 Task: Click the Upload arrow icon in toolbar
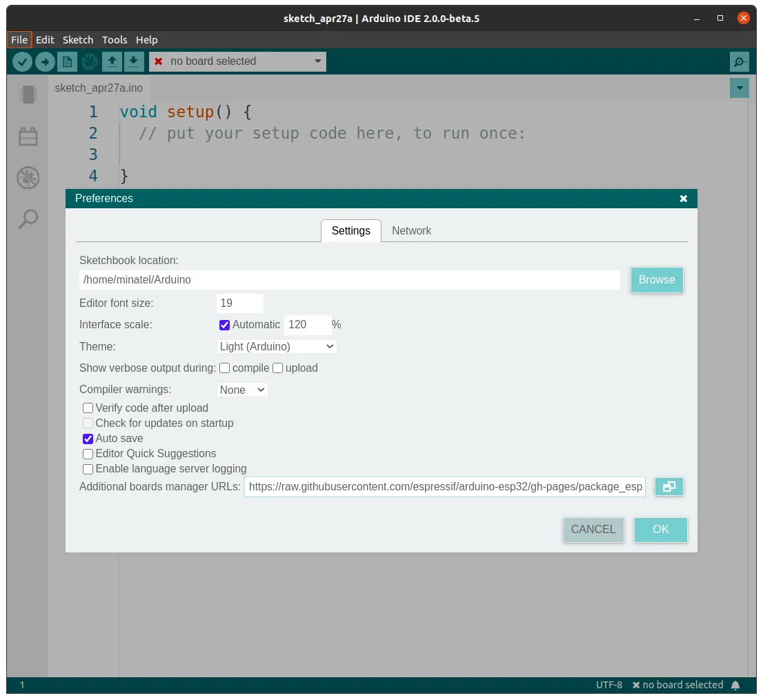coord(45,62)
